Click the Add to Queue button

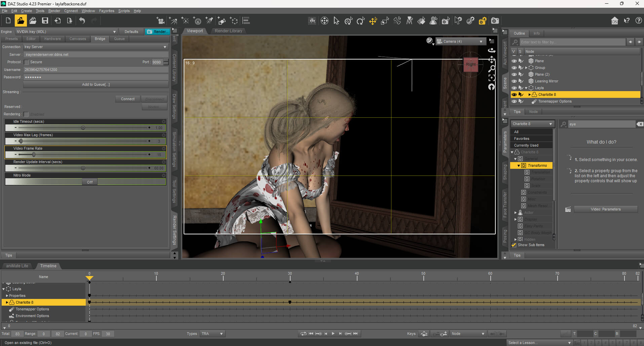pos(96,85)
